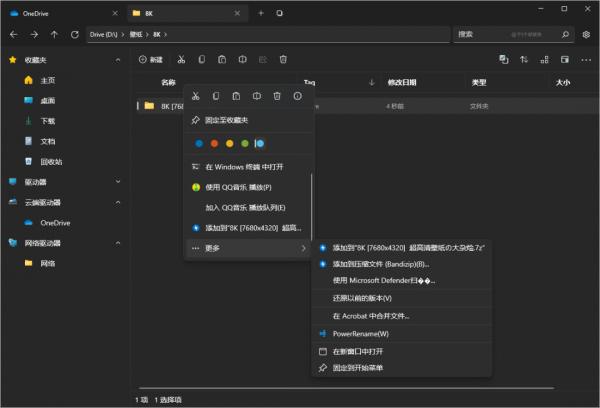Click copy icon in context menu

216,96
